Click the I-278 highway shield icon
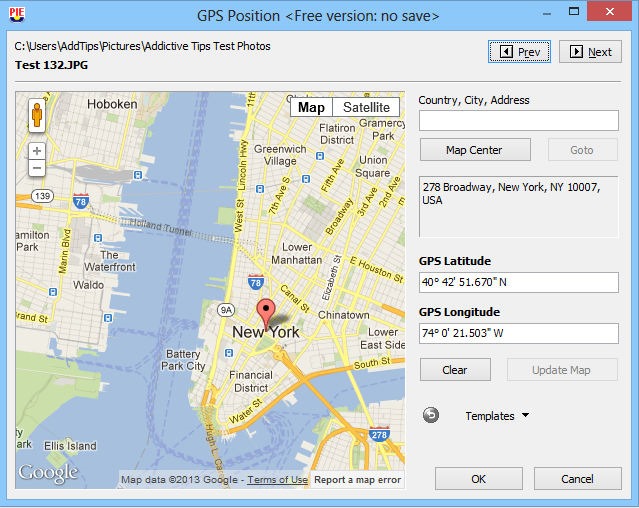This screenshot has height=508, width=639. [379, 435]
